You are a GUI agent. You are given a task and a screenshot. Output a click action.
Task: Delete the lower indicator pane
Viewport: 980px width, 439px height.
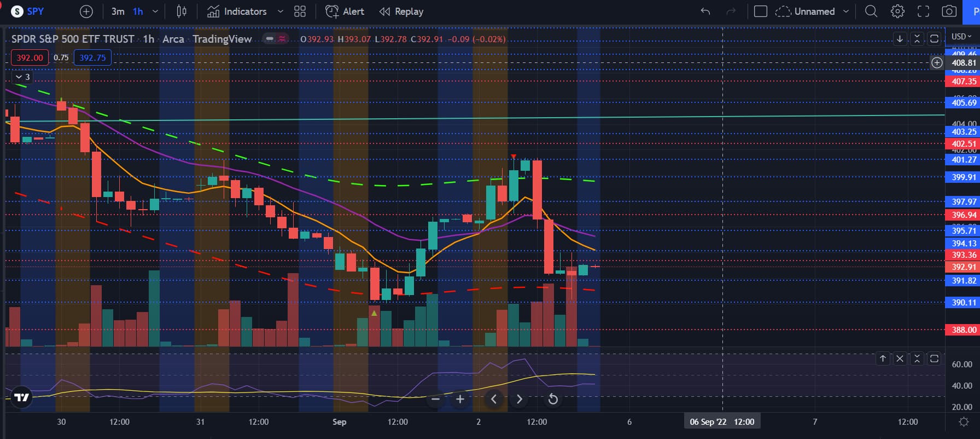(900, 359)
